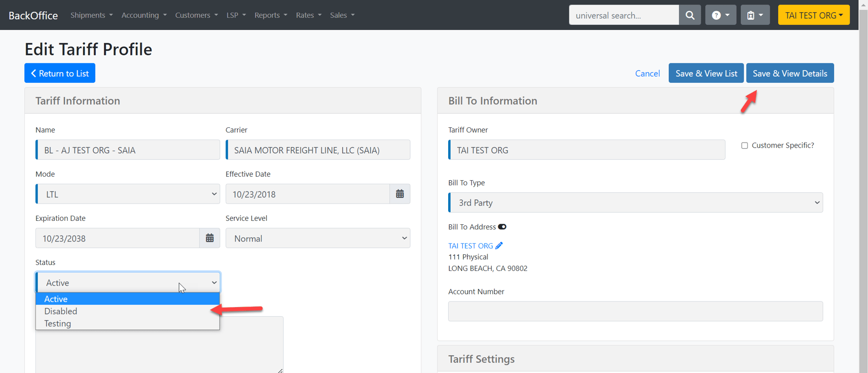Expand the Bill To Type dropdown
This screenshot has width=868, height=373.
coord(635,202)
